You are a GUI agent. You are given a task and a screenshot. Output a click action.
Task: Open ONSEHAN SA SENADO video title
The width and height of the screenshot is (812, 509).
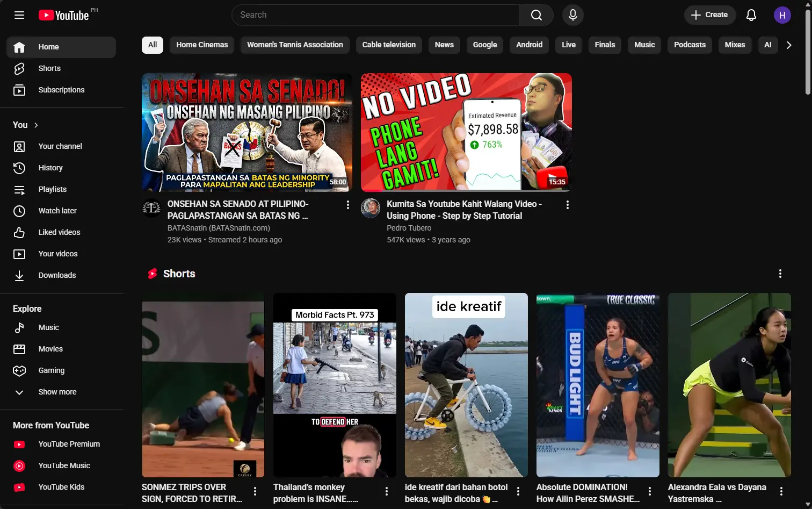[238, 210]
